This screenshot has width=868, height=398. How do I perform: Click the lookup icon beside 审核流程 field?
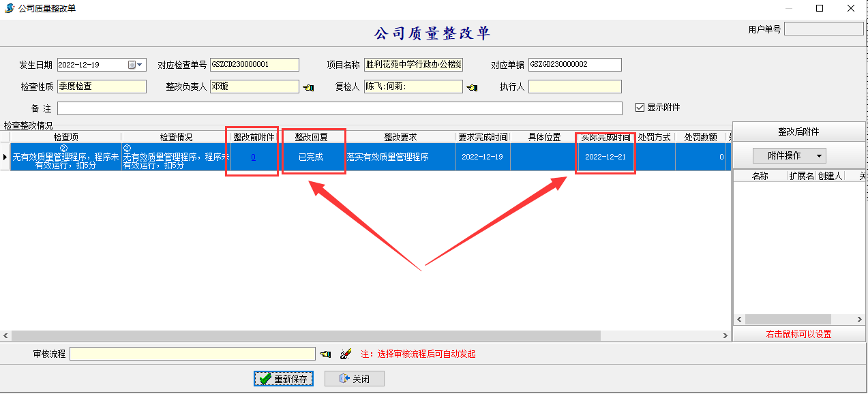pyautogui.click(x=326, y=354)
